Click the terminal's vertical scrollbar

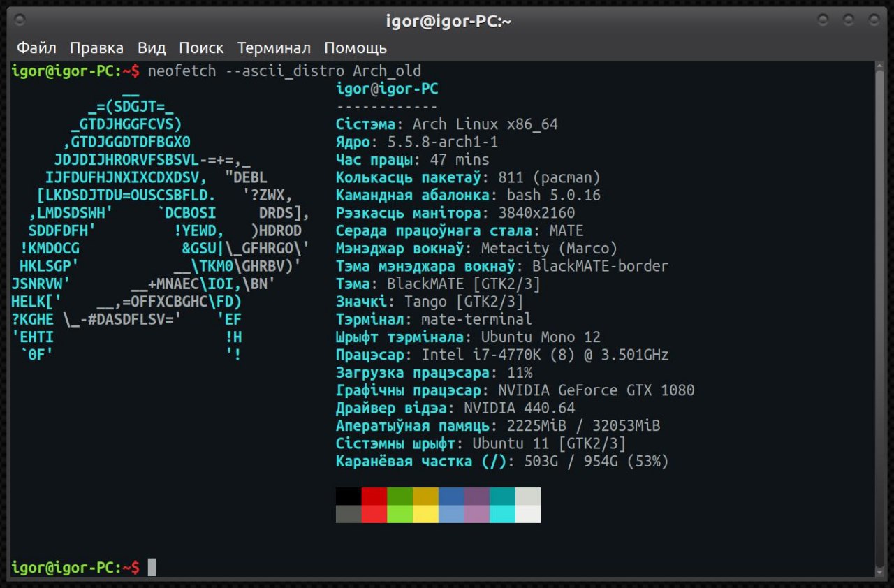tap(879, 318)
